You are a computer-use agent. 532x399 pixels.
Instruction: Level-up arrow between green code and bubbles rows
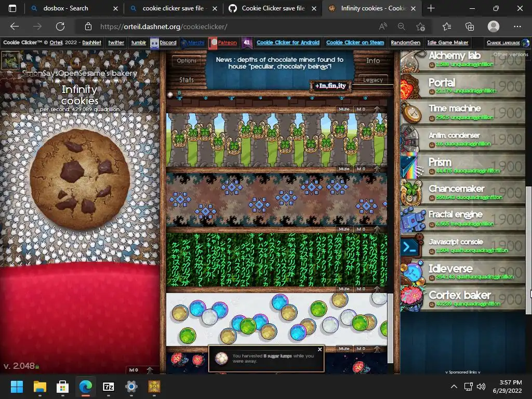[x=377, y=289]
